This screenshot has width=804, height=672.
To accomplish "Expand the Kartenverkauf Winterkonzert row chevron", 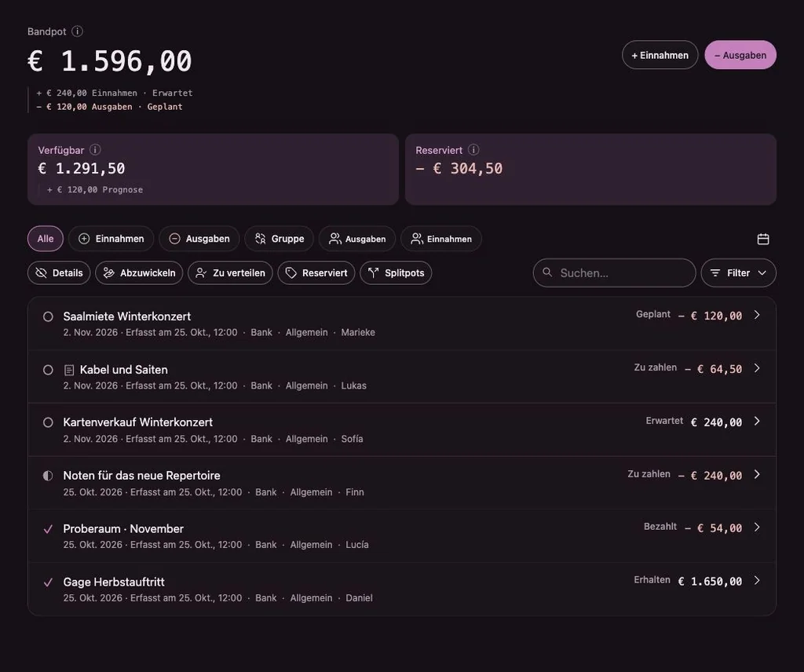I will click(x=757, y=421).
